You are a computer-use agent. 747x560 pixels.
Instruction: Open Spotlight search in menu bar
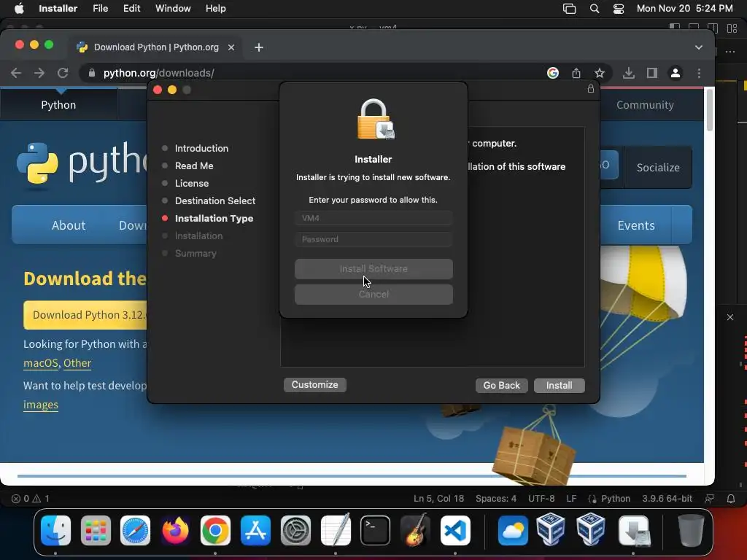(594, 9)
